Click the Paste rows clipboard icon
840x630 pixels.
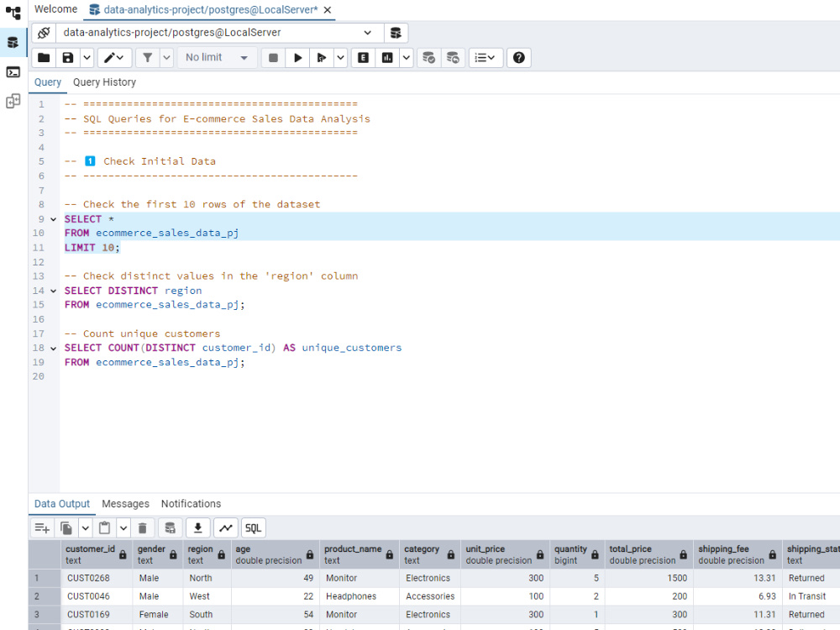pyautogui.click(x=104, y=528)
